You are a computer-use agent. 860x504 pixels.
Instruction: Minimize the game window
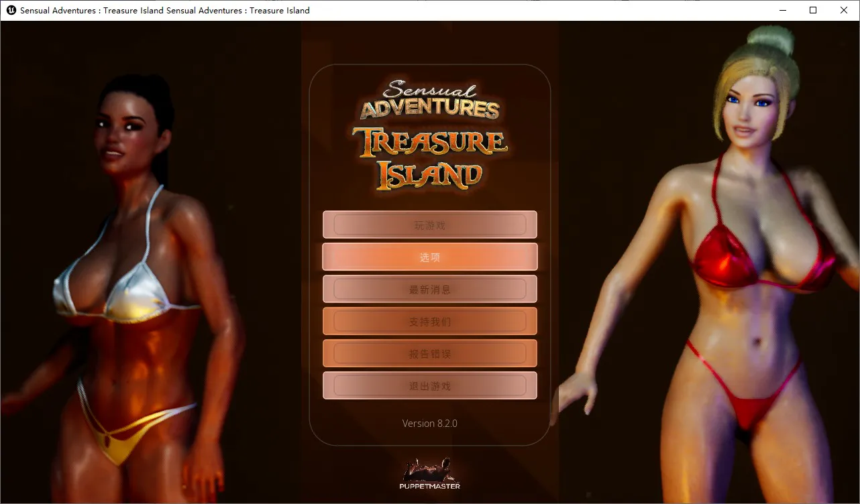tap(782, 10)
